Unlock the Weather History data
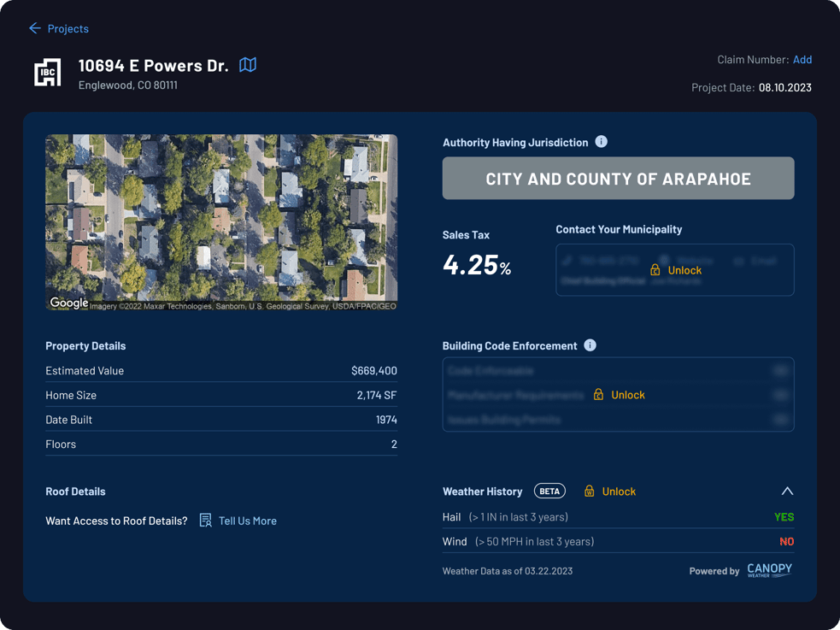This screenshot has height=630, width=840. [619, 492]
